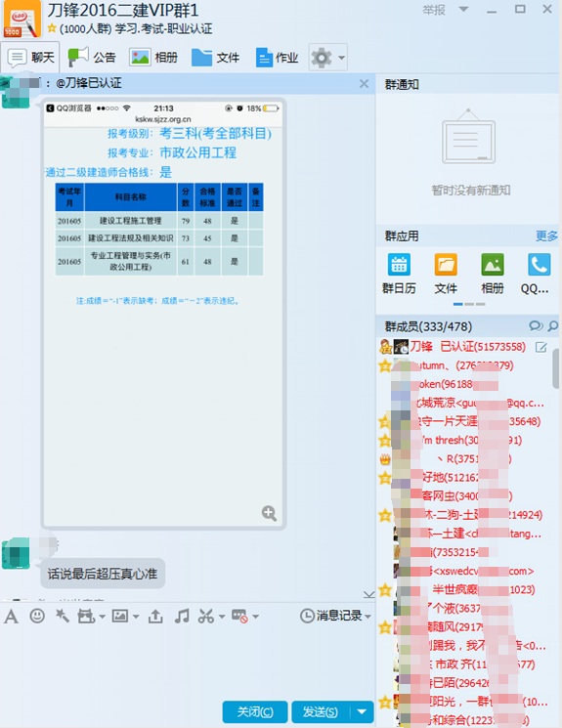The width and height of the screenshot is (562, 728).
Task: Click the upload file arrow icon
Action: click(x=155, y=616)
